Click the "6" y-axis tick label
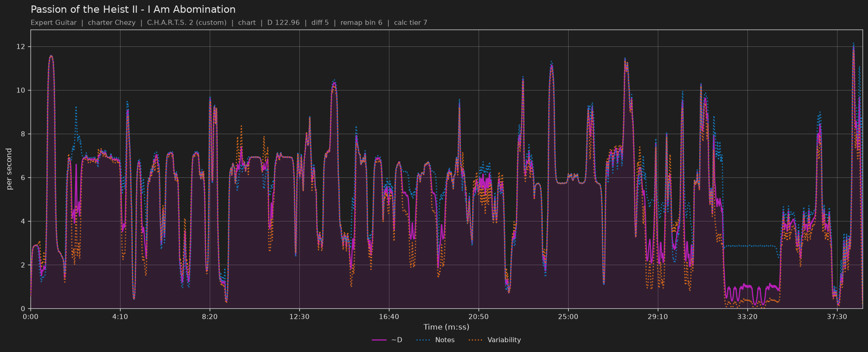 (x=23, y=178)
